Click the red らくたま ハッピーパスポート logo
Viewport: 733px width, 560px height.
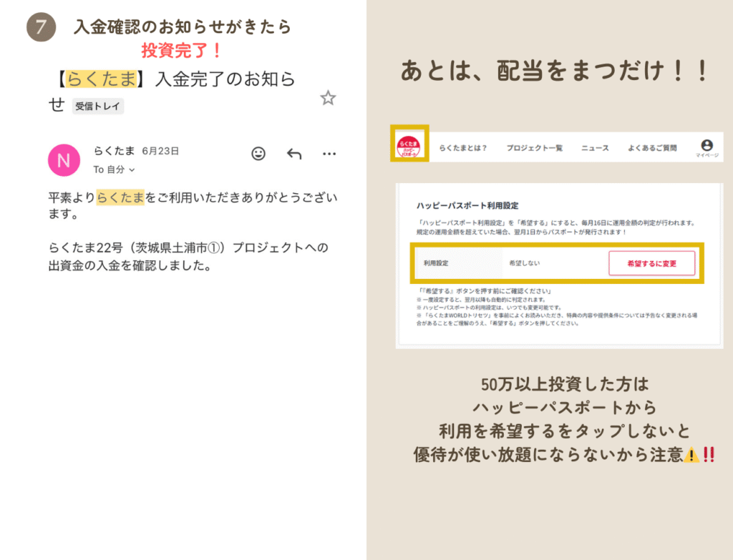point(409,147)
